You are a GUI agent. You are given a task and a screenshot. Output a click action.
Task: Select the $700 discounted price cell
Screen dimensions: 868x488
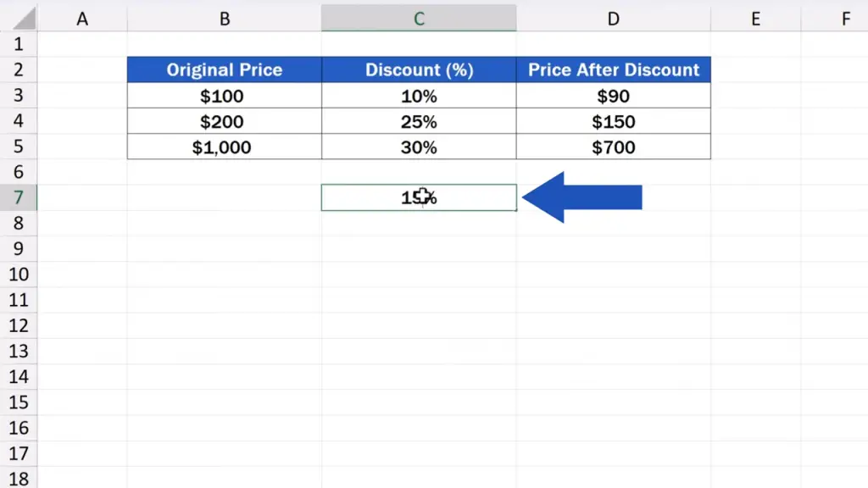(x=613, y=147)
